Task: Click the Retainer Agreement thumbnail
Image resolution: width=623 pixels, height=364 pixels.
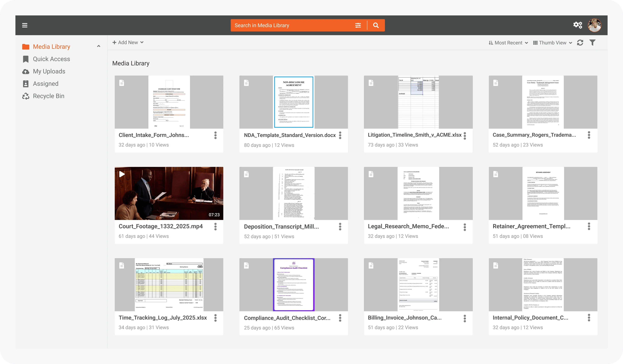Action: point(543,193)
